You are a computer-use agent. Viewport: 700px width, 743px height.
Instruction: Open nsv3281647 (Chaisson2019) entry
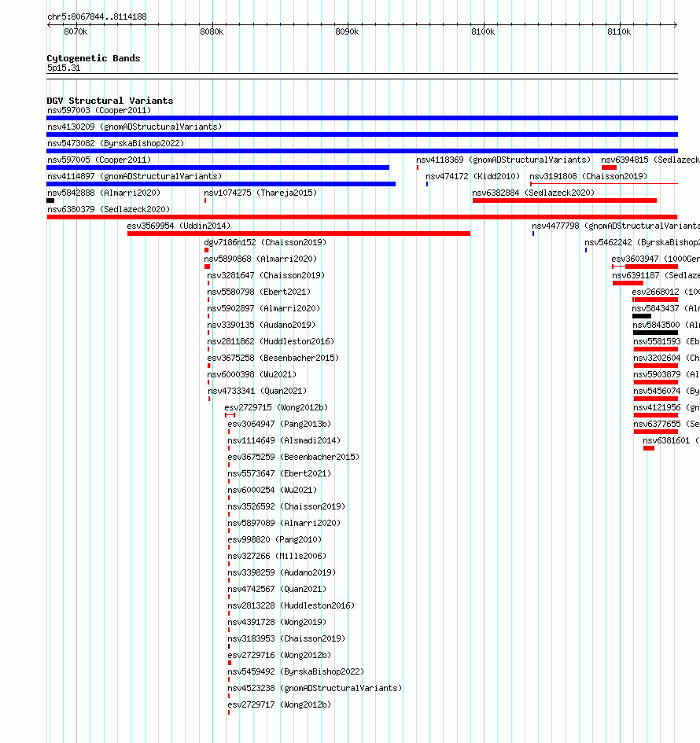point(266,276)
